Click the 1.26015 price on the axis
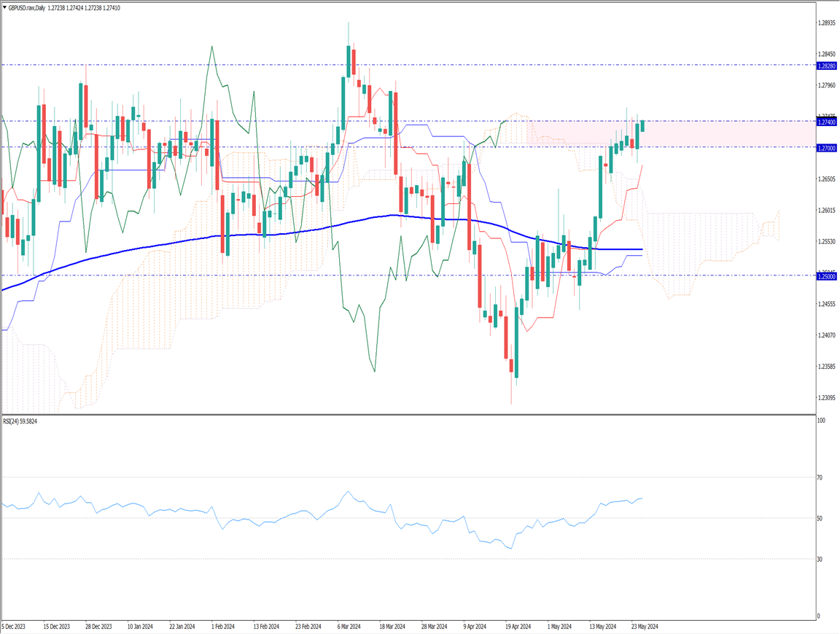The image size is (840, 634). click(826, 211)
